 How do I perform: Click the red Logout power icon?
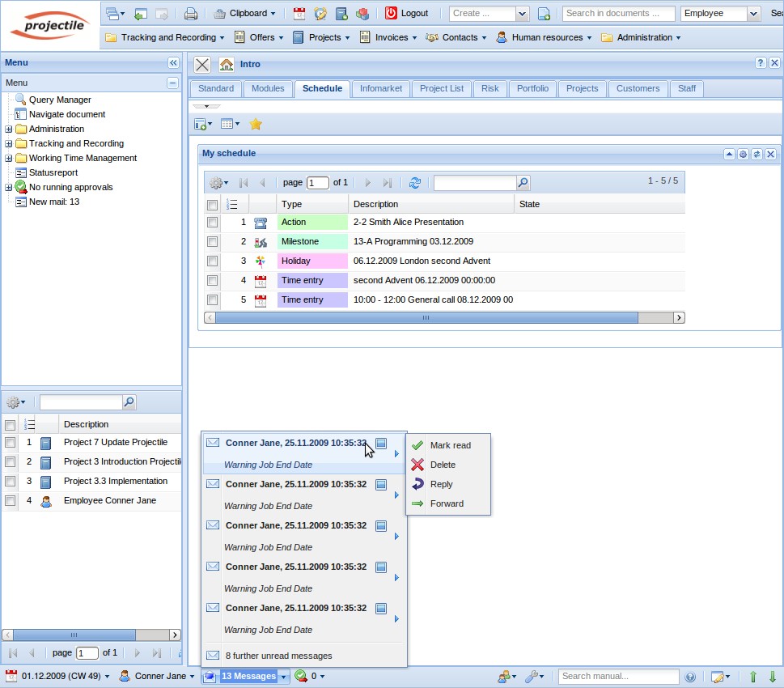pos(392,13)
